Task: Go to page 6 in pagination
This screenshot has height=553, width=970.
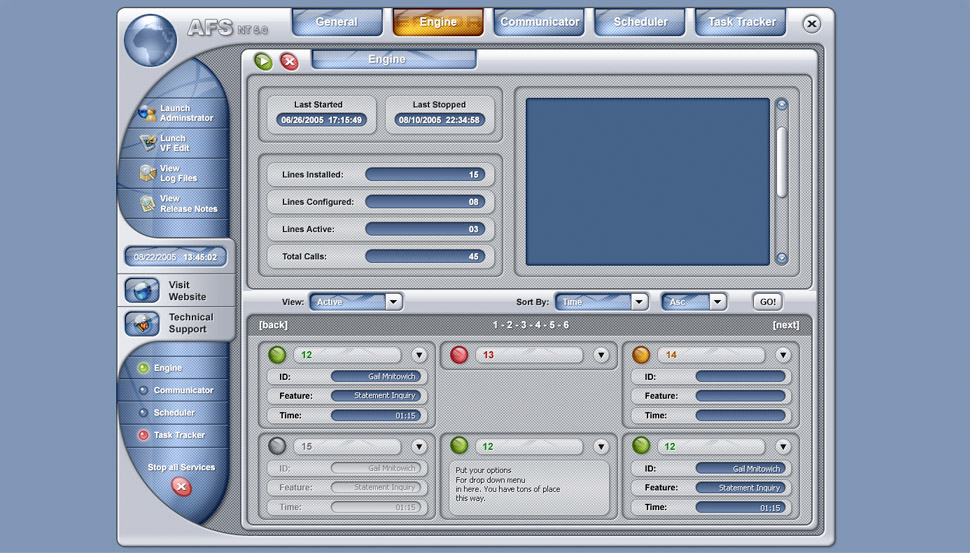Action: pyautogui.click(x=566, y=325)
